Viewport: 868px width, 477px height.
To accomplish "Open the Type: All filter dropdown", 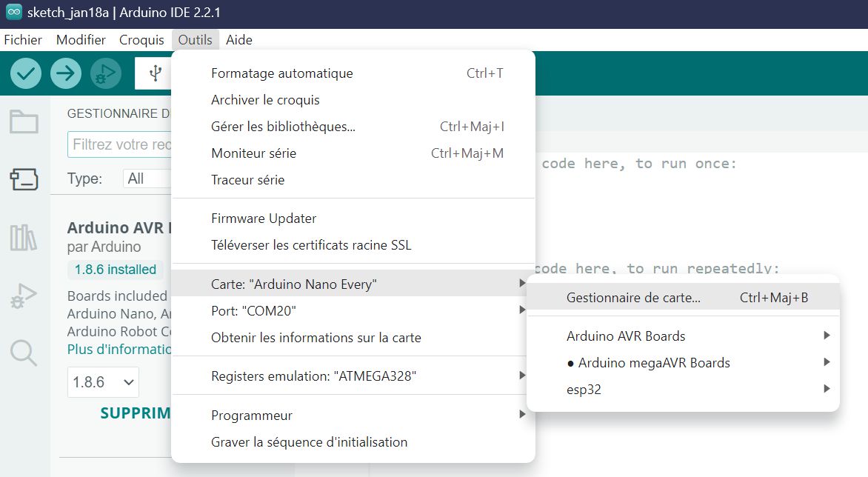I will point(147,179).
